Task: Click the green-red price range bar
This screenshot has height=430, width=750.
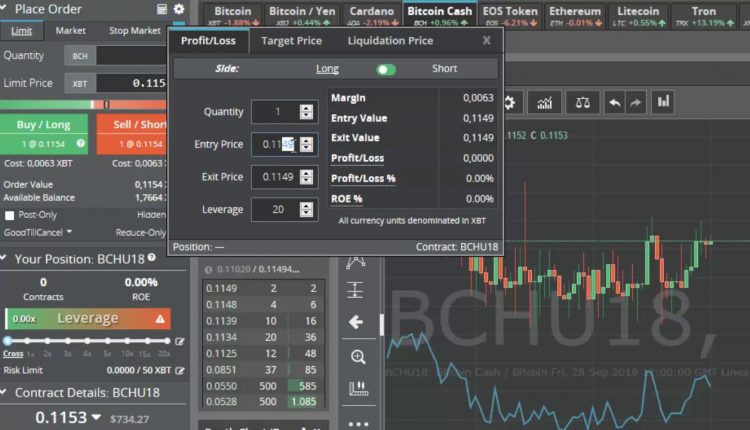Action: pyautogui.click(x=83, y=104)
